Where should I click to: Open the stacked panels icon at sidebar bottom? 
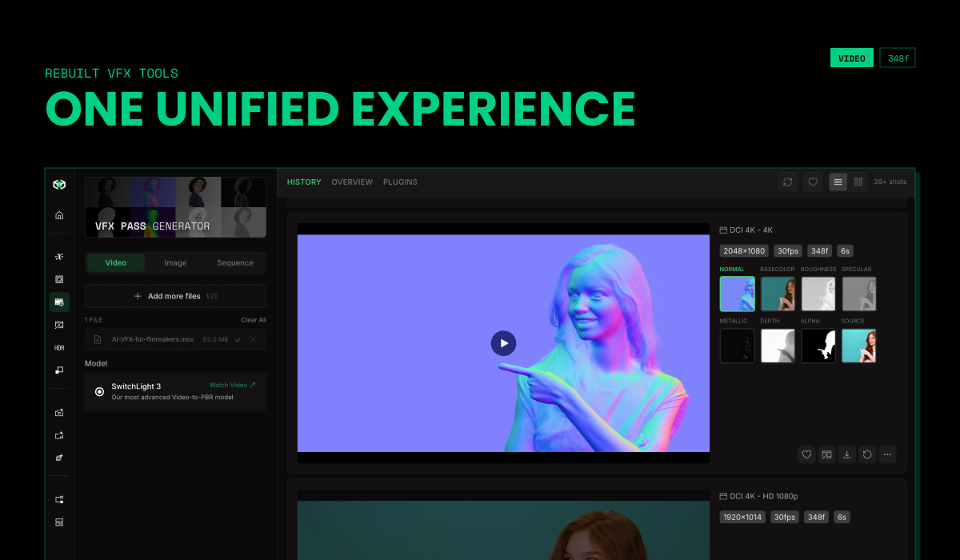(x=59, y=522)
